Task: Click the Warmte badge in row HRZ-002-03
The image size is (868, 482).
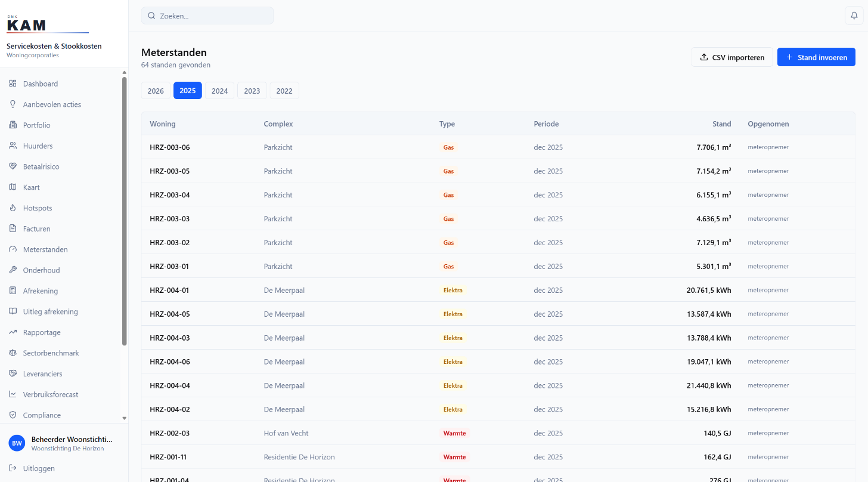Action: point(454,433)
